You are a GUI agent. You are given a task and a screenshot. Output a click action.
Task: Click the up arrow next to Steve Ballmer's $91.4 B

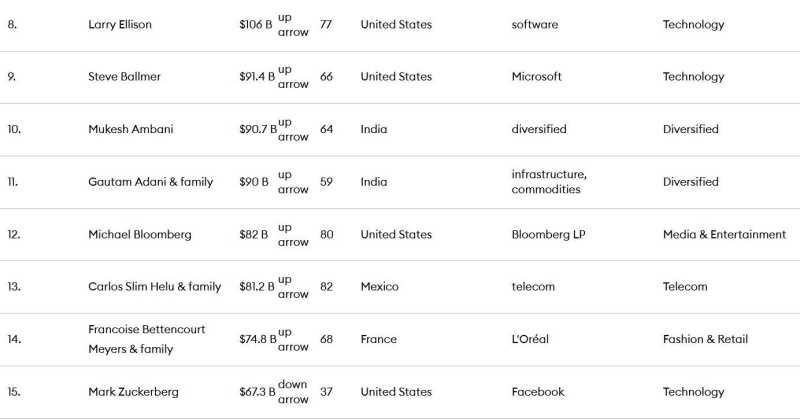(293, 77)
